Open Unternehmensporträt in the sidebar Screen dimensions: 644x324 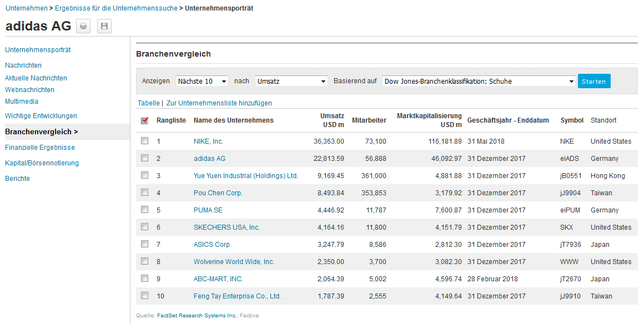[38, 50]
